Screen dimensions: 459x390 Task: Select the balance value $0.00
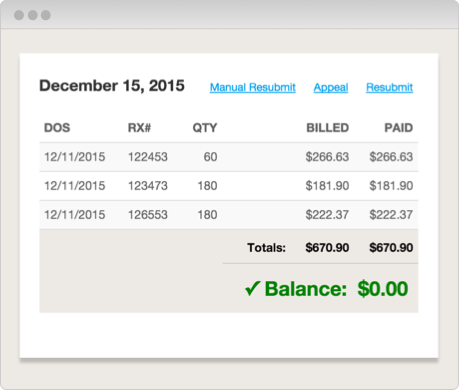[383, 289]
